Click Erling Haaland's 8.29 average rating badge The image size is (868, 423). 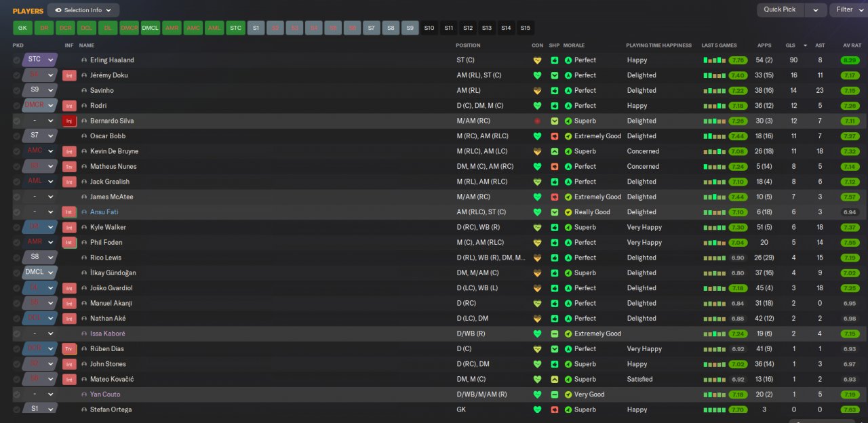click(850, 60)
